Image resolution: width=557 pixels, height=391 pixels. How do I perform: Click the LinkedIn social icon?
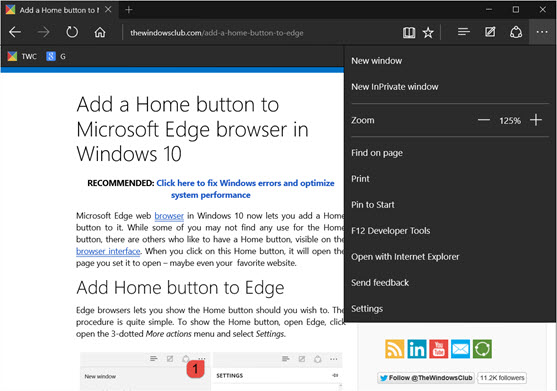coord(417,349)
